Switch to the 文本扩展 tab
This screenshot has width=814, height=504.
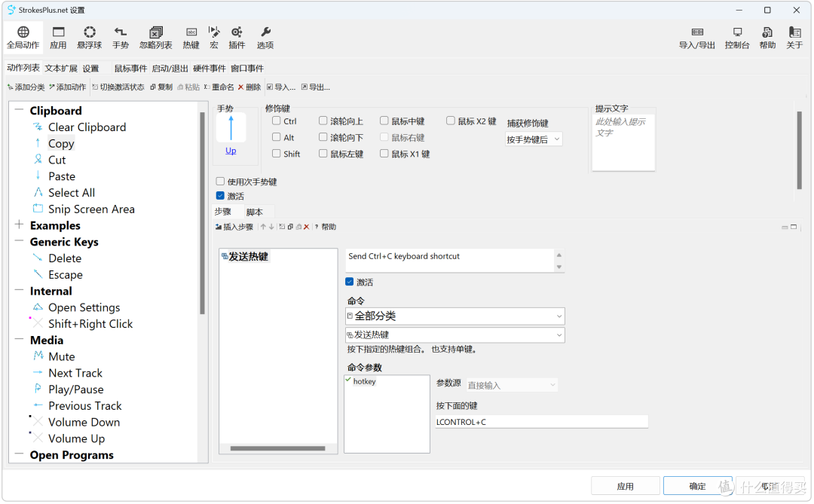click(x=61, y=68)
